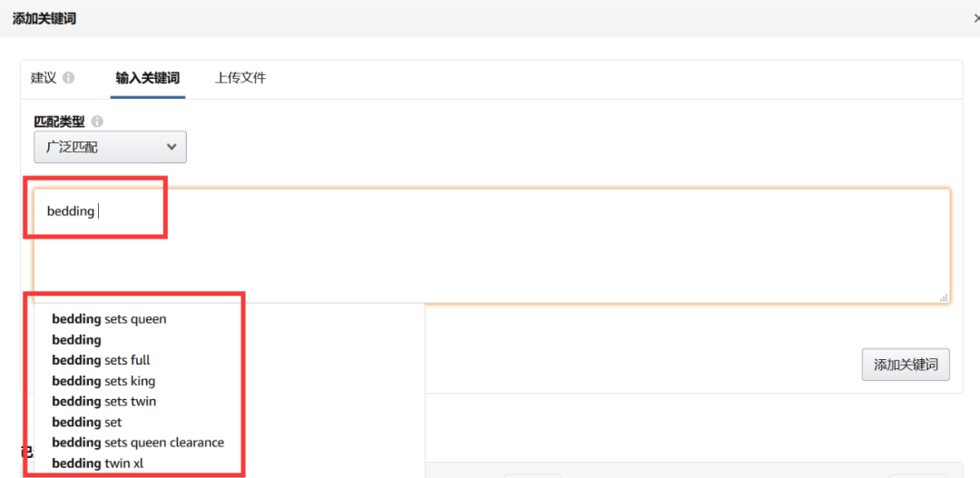Screen dimensions: 980x478
Task: Select suggestion "bedding twin xl"
Action: [x=98, y=463]
